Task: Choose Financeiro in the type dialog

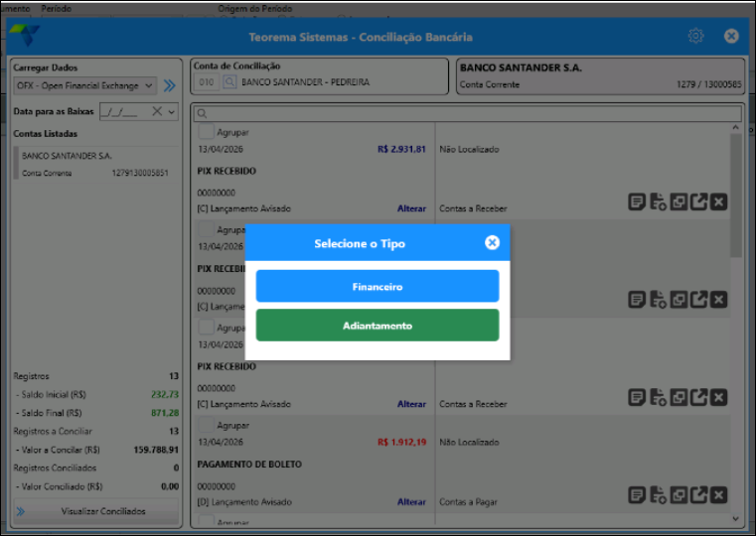Action: click(378, 286)
